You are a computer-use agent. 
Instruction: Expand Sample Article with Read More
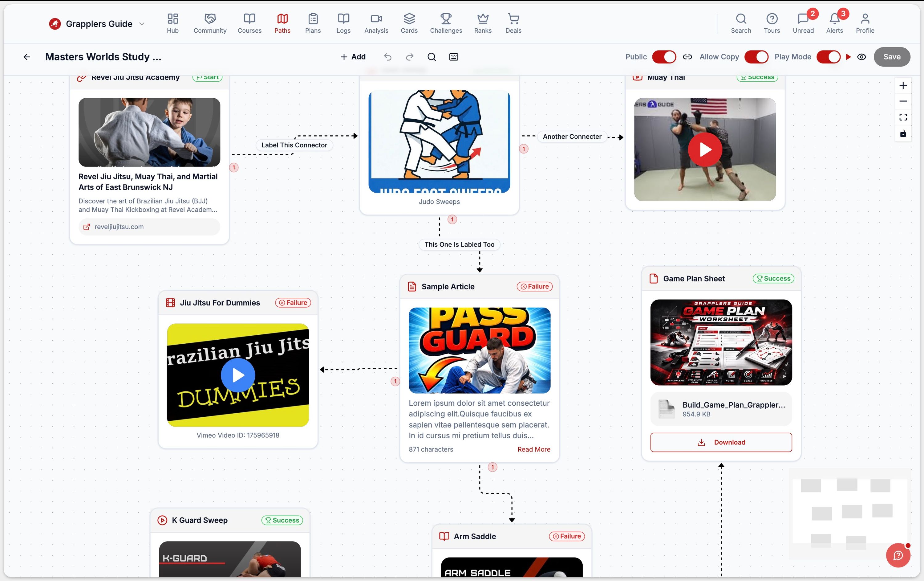[534, 449]
